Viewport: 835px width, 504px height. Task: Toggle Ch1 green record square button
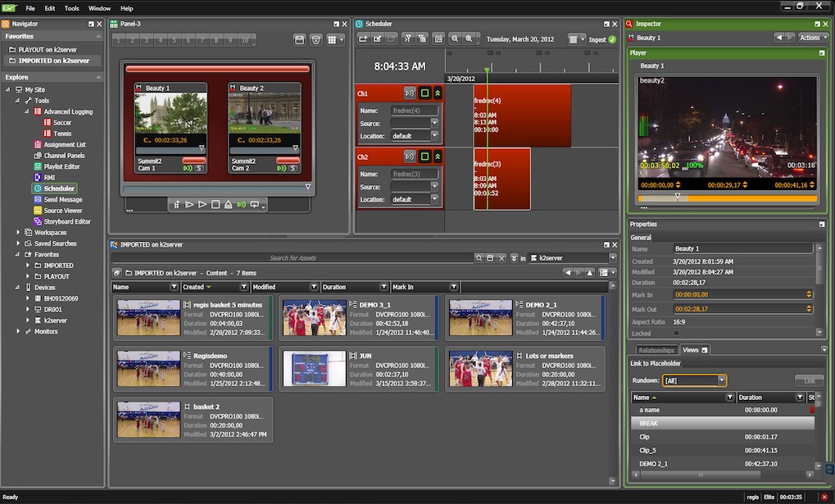(424, 93)
